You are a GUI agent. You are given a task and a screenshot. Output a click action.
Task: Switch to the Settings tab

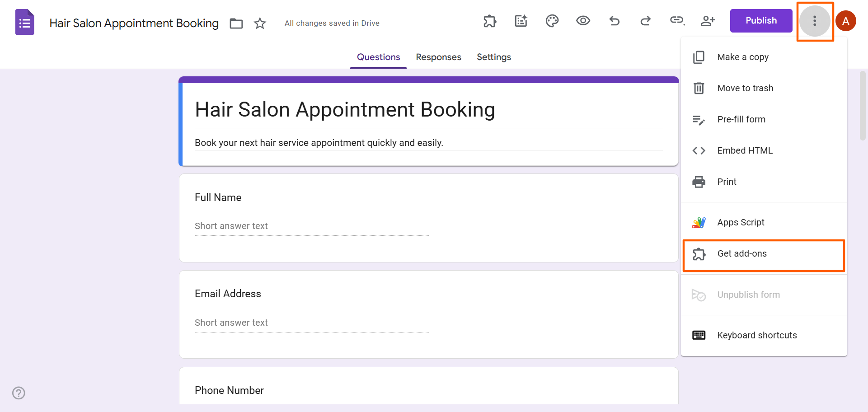[493, 57]
